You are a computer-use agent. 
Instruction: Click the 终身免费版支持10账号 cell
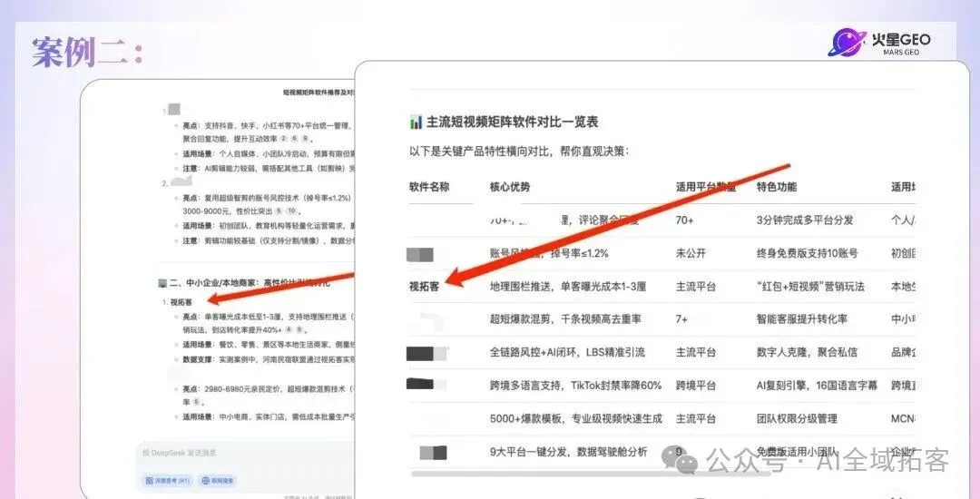(808, 253)
